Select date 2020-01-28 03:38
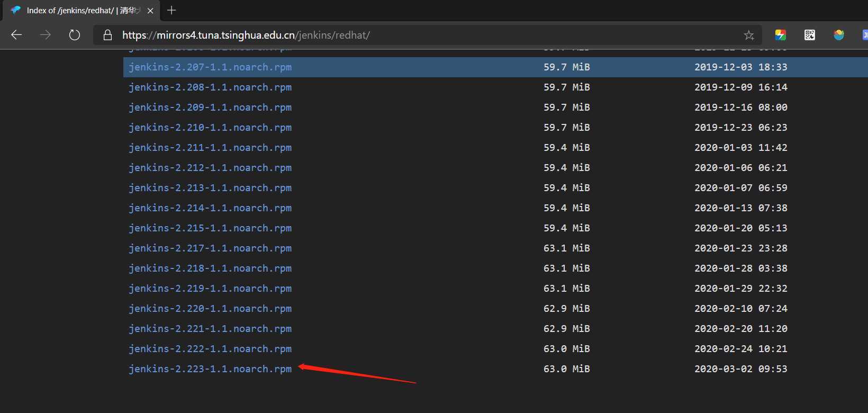The image size is (868, 413). click(741, 268)
